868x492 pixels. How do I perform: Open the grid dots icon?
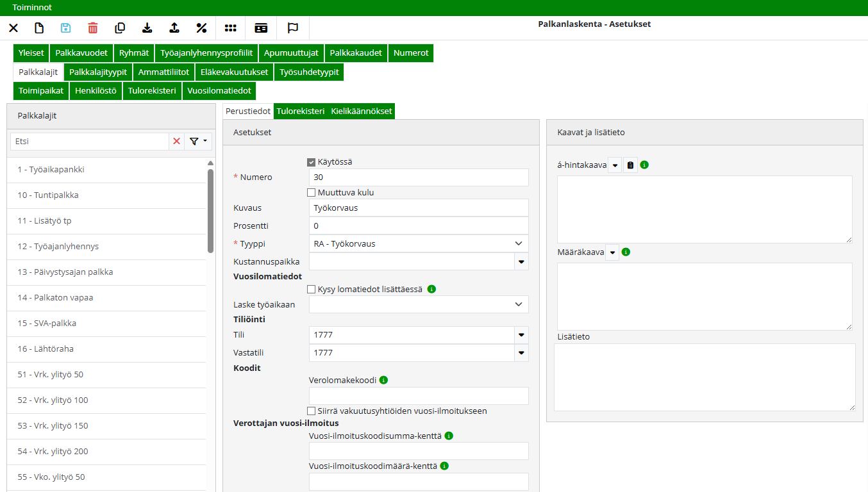pyautogui.click(x=230, y=28)
